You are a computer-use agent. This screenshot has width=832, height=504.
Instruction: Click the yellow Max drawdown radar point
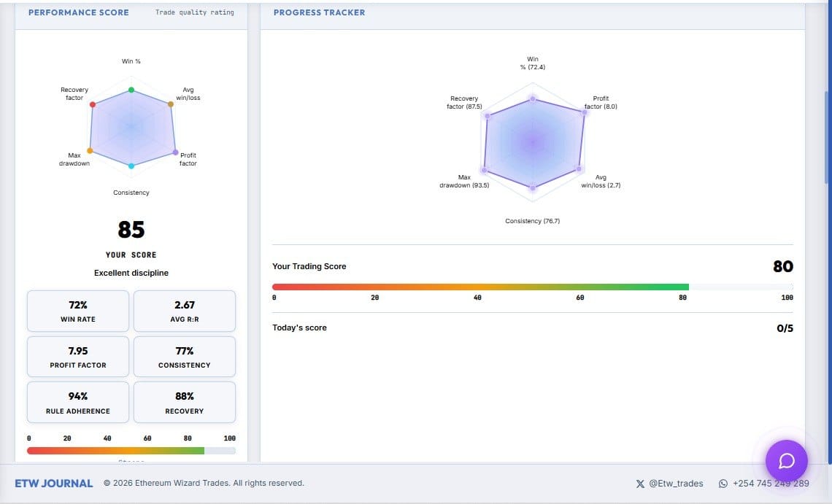[x=90, y=151]
